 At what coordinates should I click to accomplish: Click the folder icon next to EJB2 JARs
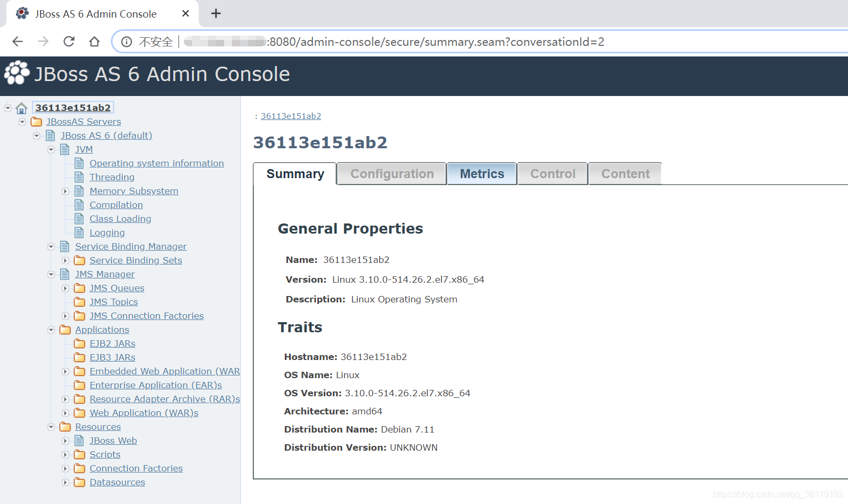point(79,343)
